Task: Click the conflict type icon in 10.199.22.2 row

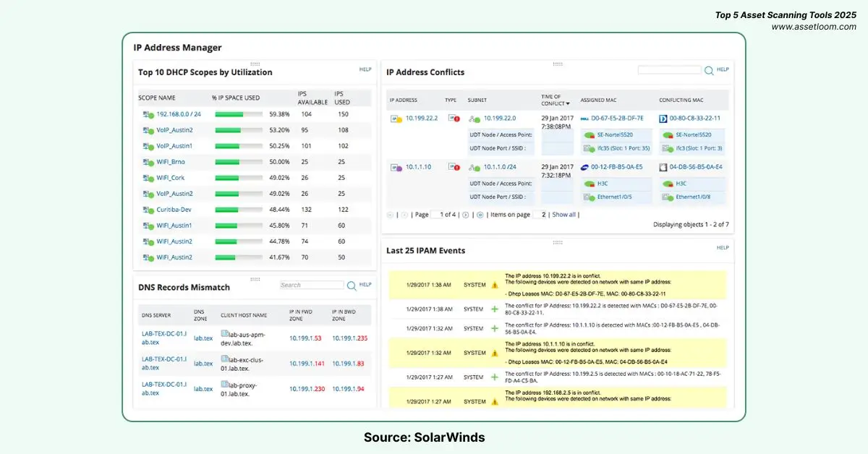Action: click(454, 119)
